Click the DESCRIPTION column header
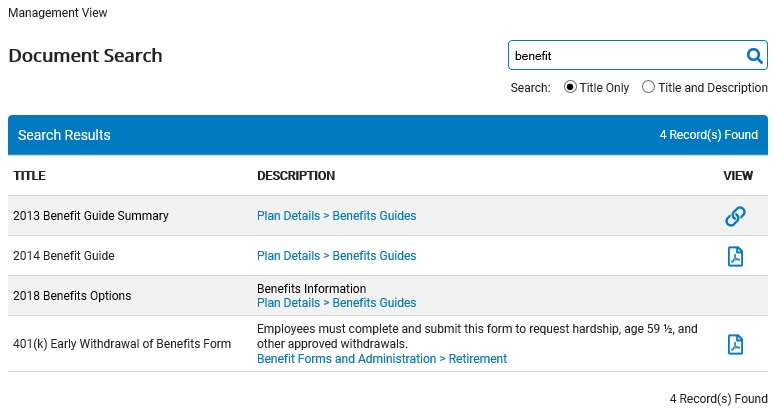This screenshot has height=420, width=775. point(296,176)
